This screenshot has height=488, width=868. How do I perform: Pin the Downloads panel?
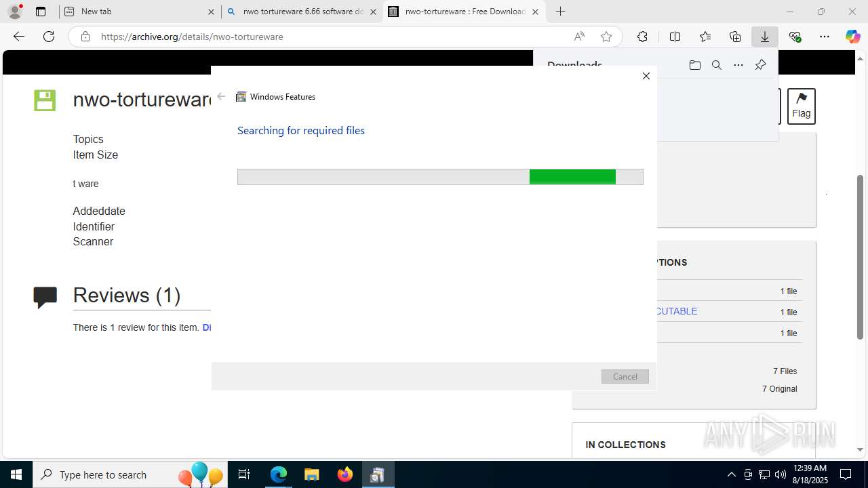760,65
